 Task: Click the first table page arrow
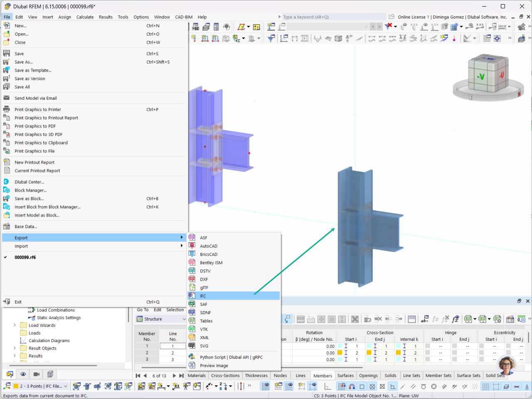138,376
